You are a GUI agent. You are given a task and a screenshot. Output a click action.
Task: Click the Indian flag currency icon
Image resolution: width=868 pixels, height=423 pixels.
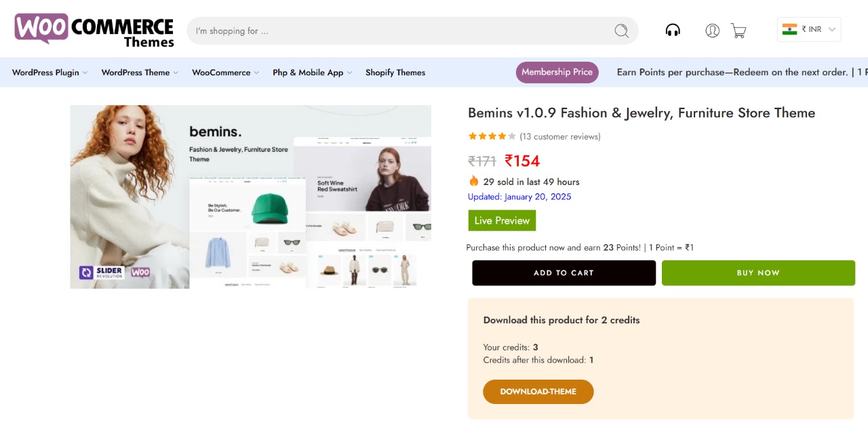pyautogui.click(x=790, y=28)
